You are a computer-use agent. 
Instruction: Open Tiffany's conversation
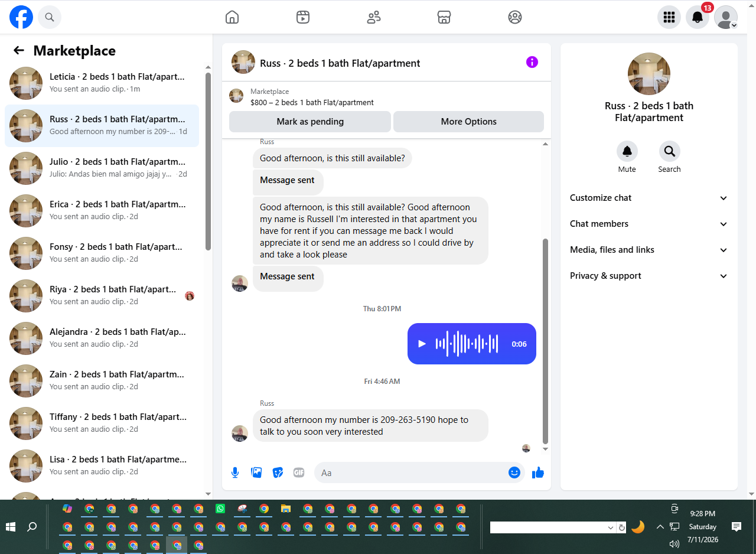tap(102, 423)
